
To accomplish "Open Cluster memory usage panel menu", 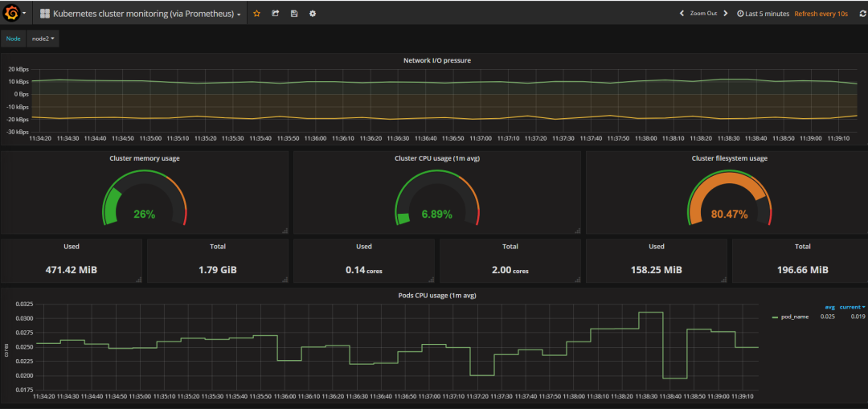I will coord(145,158).
